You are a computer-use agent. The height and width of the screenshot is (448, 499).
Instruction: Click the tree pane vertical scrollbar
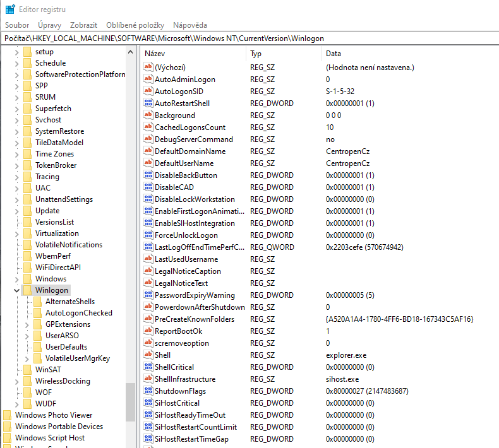click(x=130, y=252)
